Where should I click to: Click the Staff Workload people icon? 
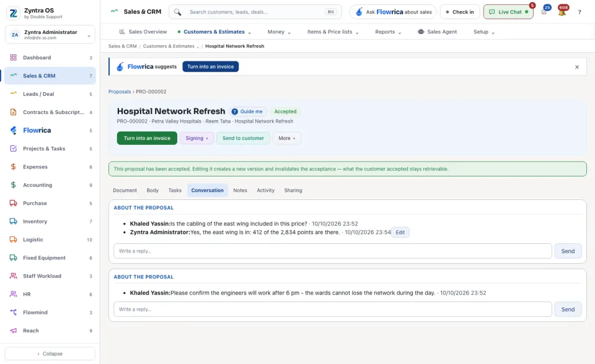point(13,276)
